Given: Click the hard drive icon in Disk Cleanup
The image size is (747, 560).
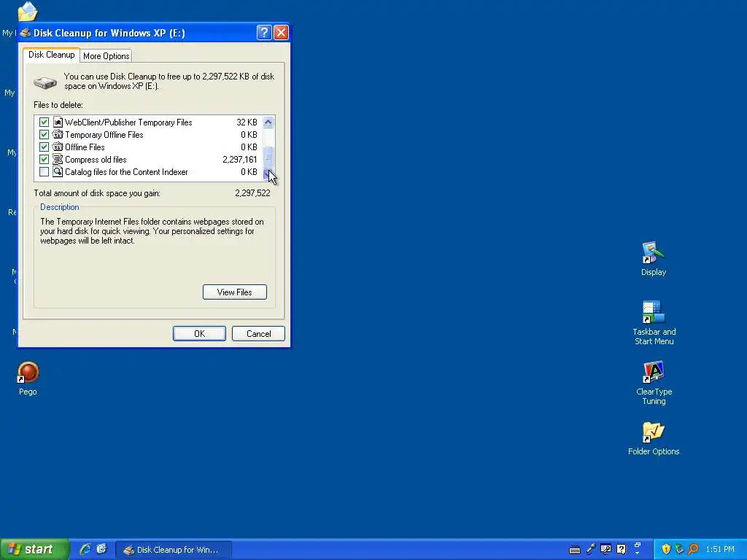Looking at the screenshot, I should 45,83.
